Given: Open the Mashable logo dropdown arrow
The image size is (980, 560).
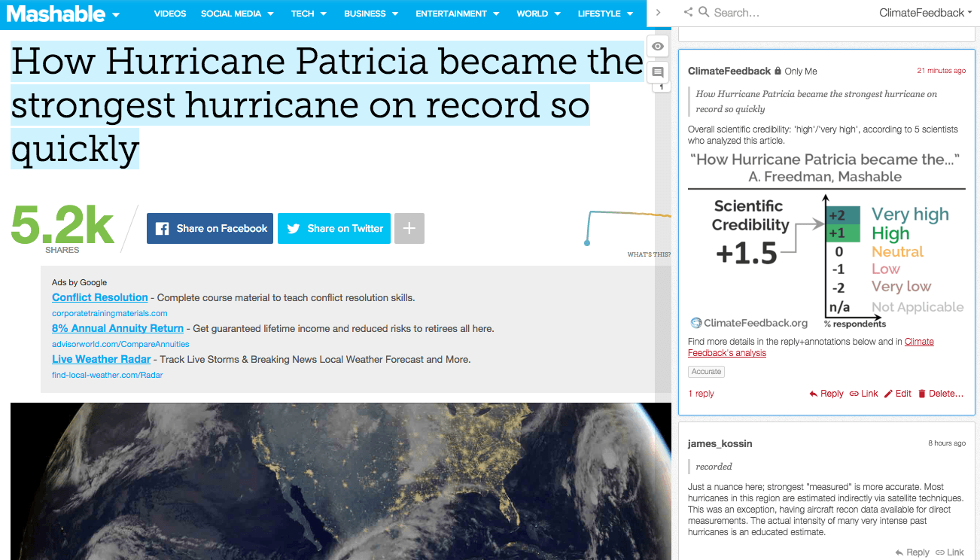Looking at the screenshot, I should [x=116, y=14].
